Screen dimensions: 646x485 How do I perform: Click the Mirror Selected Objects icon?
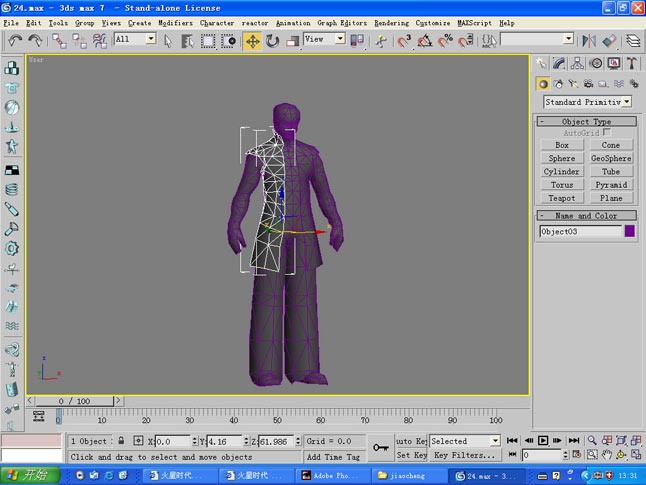point(589,41)
